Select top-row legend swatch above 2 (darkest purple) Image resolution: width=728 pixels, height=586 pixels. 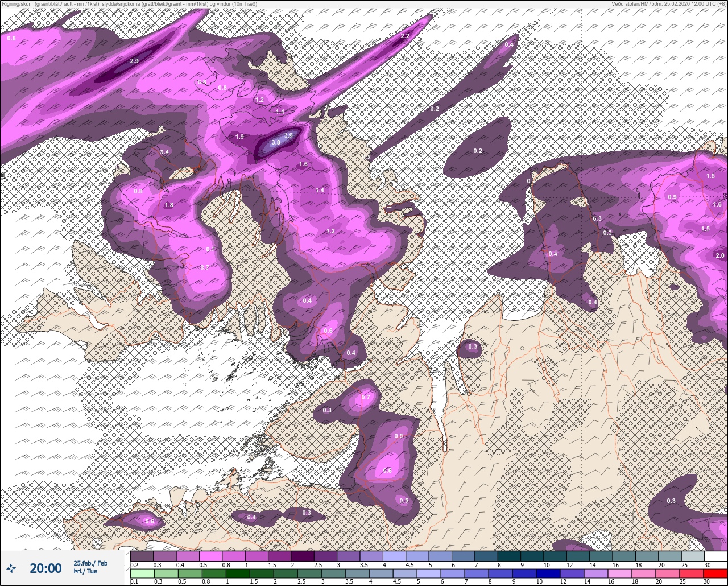click(302, 556)
